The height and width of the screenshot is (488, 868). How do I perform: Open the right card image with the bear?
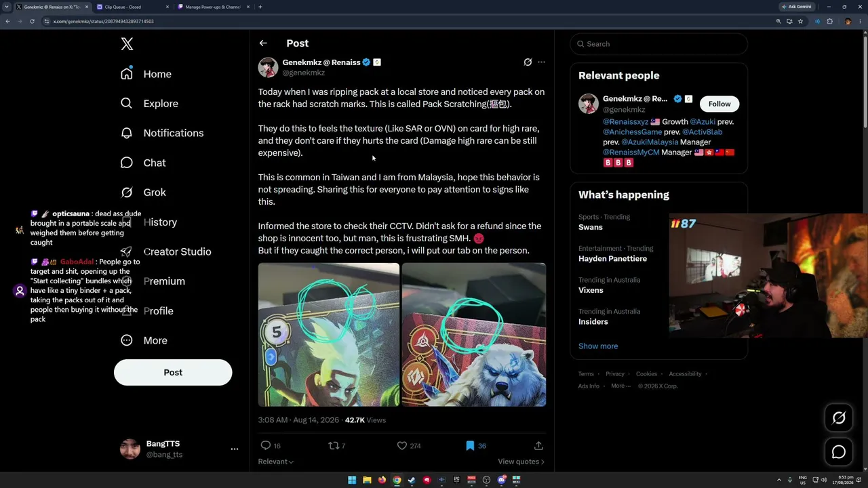tap(474, 335)
